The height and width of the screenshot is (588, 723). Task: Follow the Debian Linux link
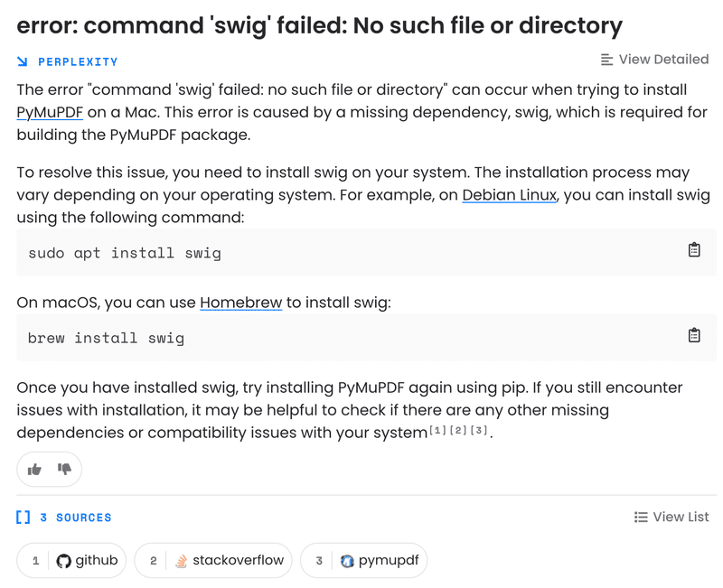(510, 195)
